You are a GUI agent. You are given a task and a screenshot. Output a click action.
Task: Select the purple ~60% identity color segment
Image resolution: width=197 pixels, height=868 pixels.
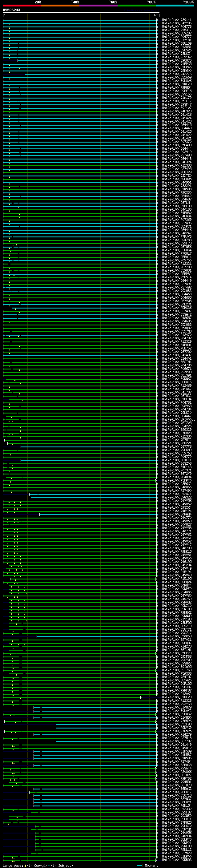[x=98, y=6]
